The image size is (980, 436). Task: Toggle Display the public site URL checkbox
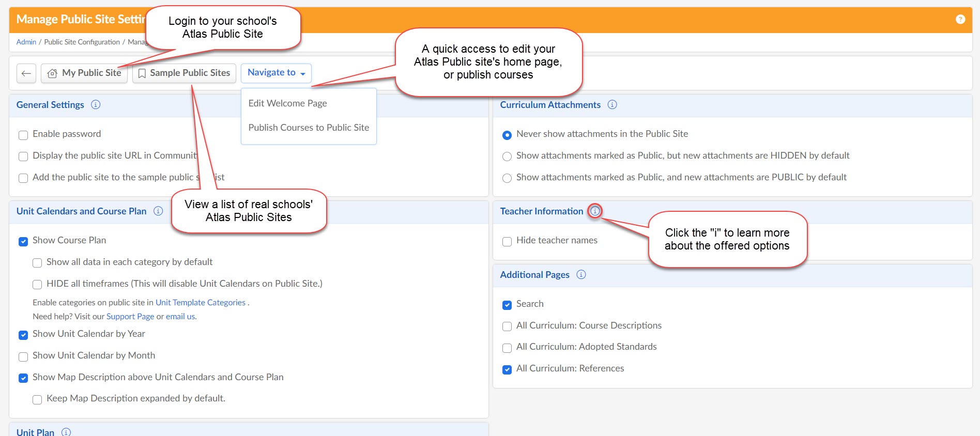click(x=23, y=157)
